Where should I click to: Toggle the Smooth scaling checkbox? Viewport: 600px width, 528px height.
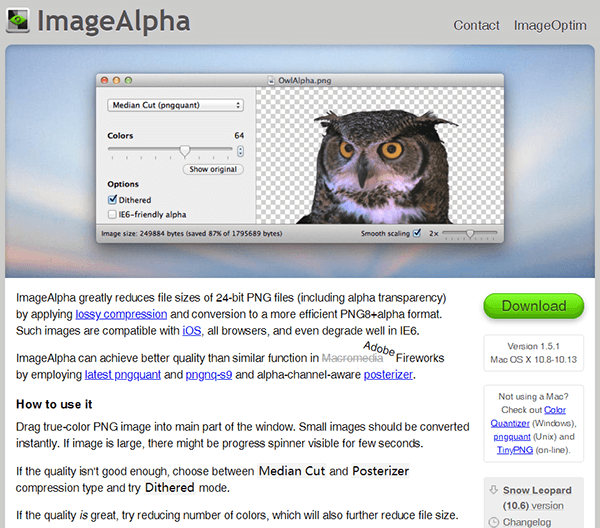tap(417, 233)
